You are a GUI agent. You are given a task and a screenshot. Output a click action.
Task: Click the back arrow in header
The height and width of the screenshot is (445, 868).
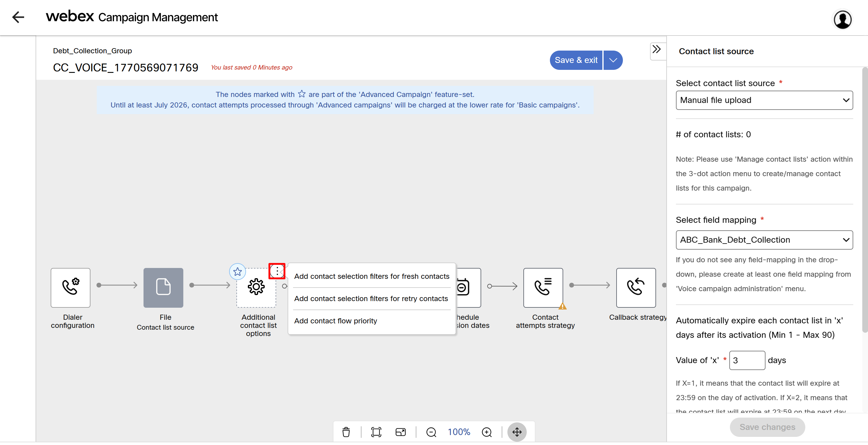(x=18, y=17)
